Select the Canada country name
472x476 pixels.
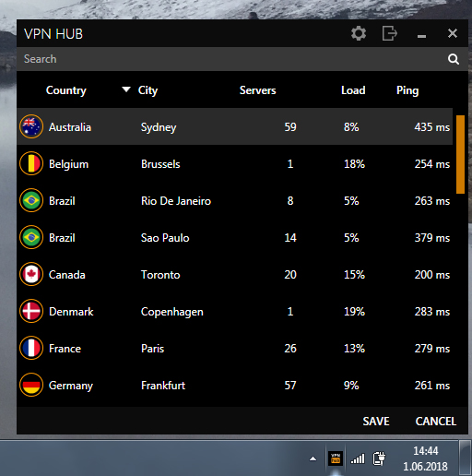tap(66, 275)
